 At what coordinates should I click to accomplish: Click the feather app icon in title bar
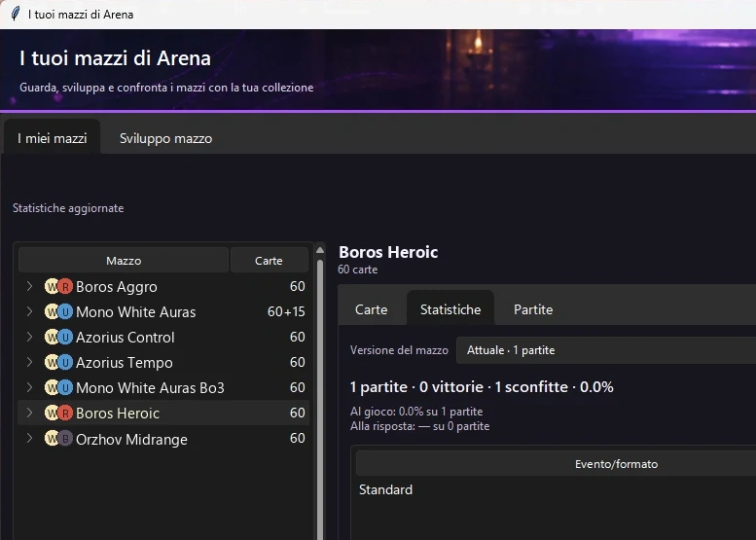click(x=16, y=14)
